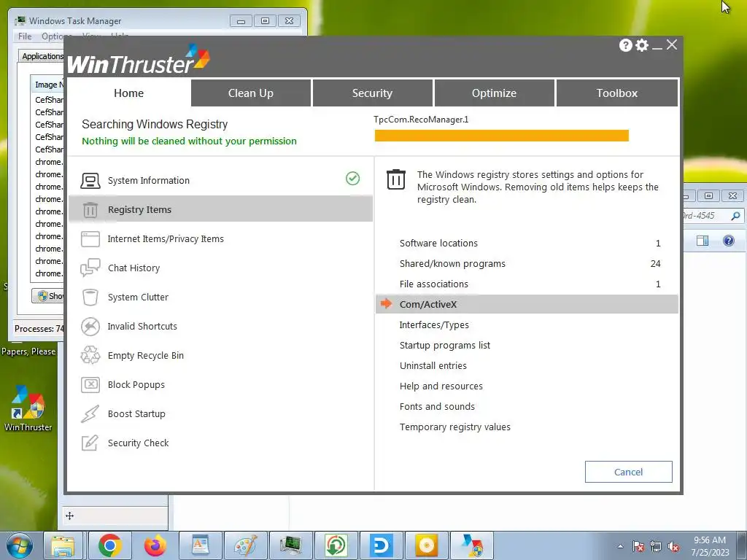Select the Registry Items scan category
747x560 pixels.
point(220,209)
